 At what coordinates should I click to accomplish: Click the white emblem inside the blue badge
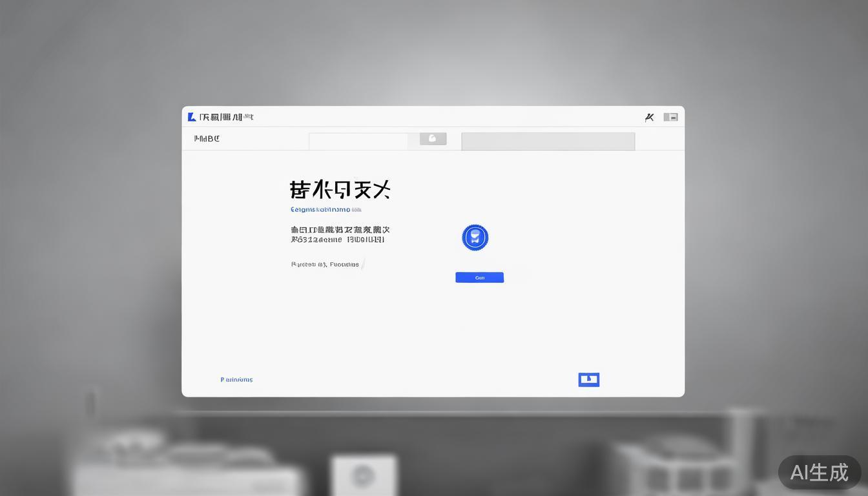(x=475, y=236)
